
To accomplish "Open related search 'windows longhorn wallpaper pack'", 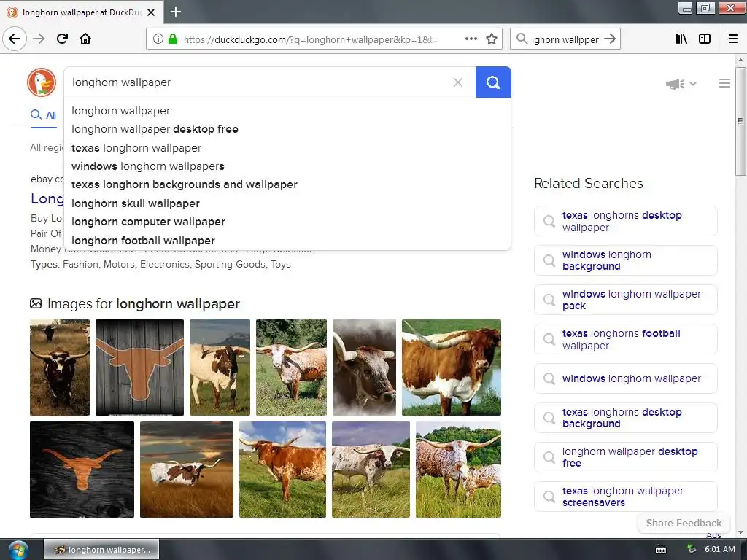I will click(x=625, y=300).
